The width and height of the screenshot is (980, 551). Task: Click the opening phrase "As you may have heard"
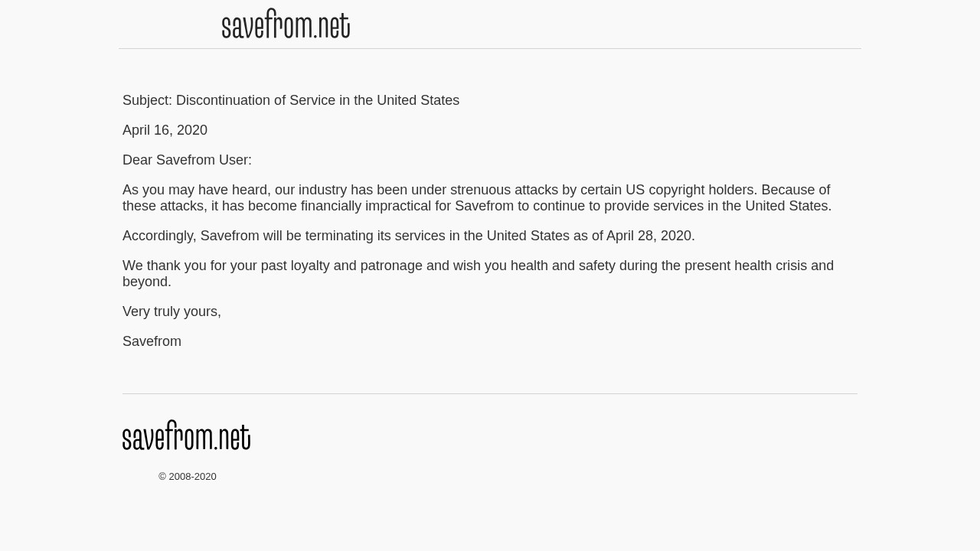[x=196, y=190]
